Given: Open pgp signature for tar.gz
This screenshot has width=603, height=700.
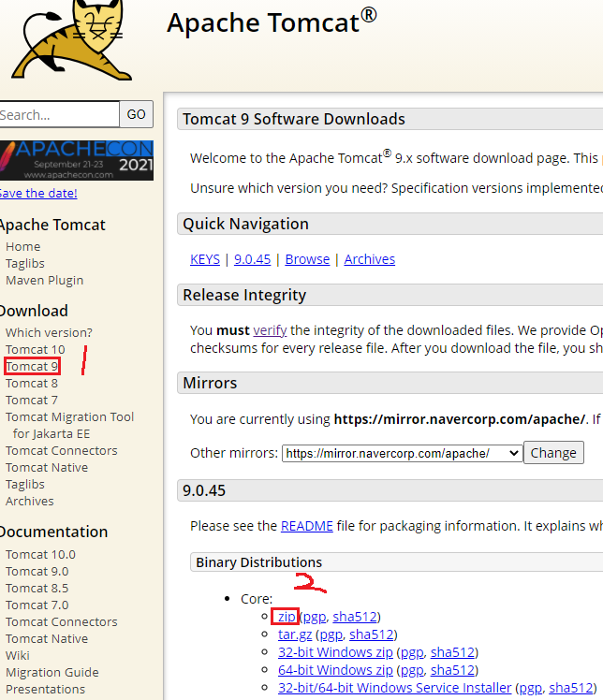Looking at the screenshot, I should click(331, 634).
